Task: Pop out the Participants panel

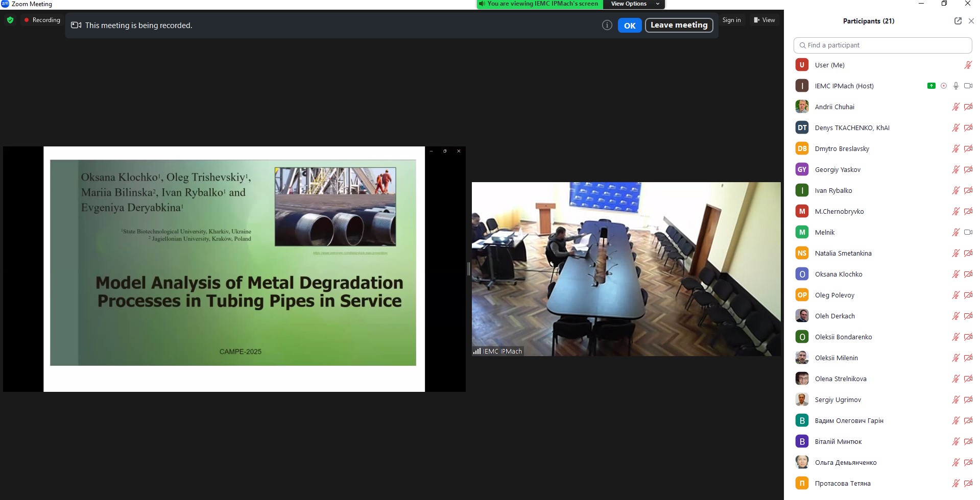Action: [958, 21]
